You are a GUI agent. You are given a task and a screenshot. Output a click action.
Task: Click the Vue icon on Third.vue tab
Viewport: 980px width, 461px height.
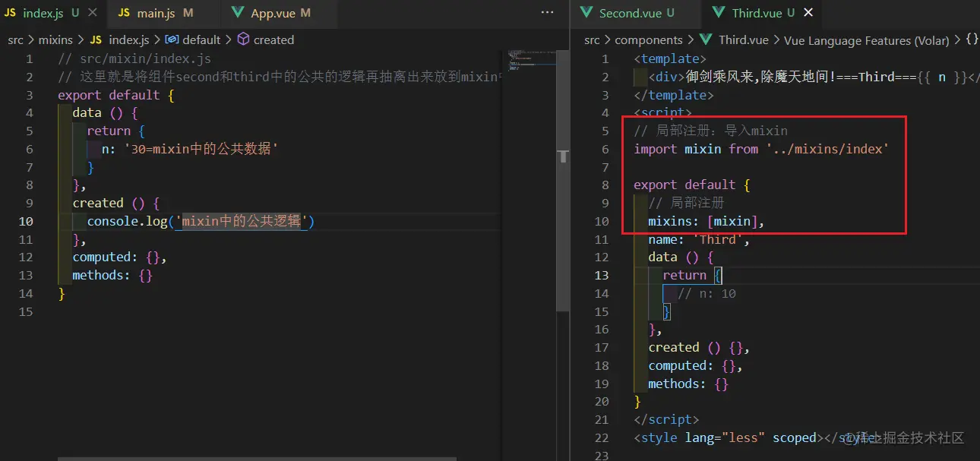pos(719,13)
